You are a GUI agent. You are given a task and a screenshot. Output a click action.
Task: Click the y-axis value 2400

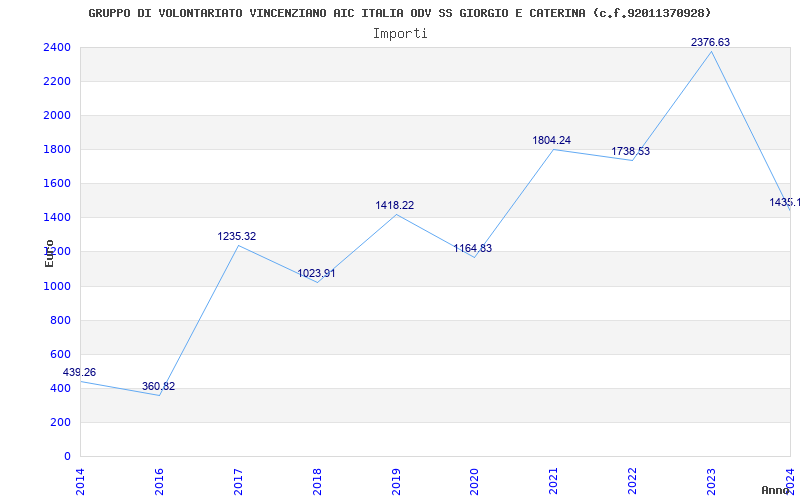coord(57,47)
